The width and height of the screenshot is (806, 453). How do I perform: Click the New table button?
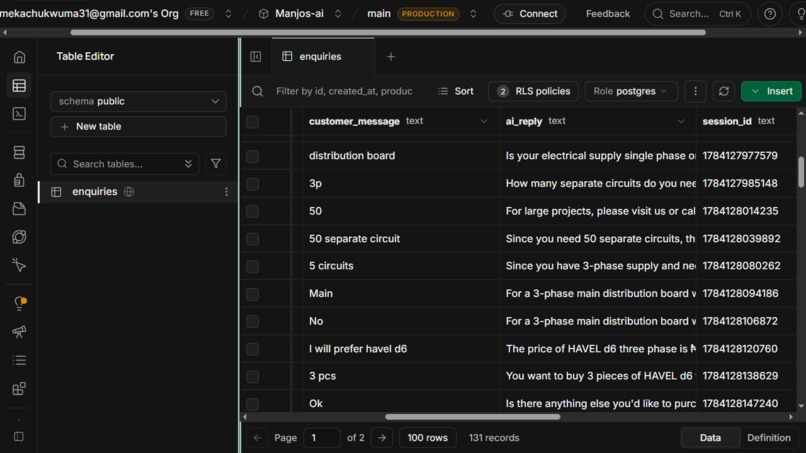tap(138, 126)
